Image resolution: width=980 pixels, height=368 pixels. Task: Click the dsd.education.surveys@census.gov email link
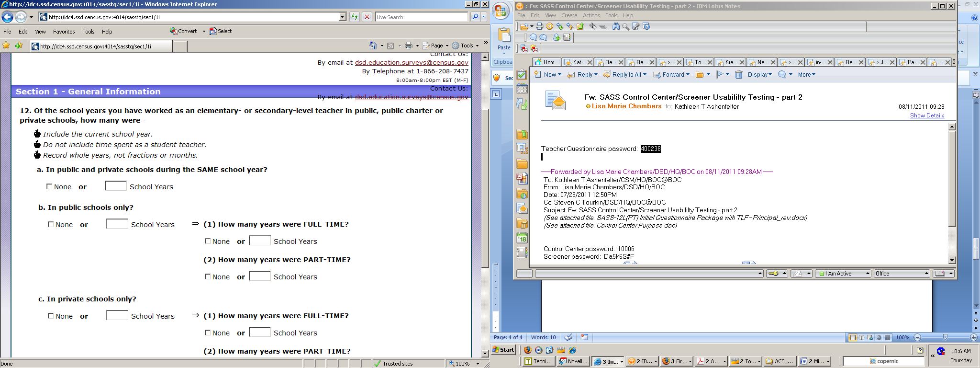point(412,62)
